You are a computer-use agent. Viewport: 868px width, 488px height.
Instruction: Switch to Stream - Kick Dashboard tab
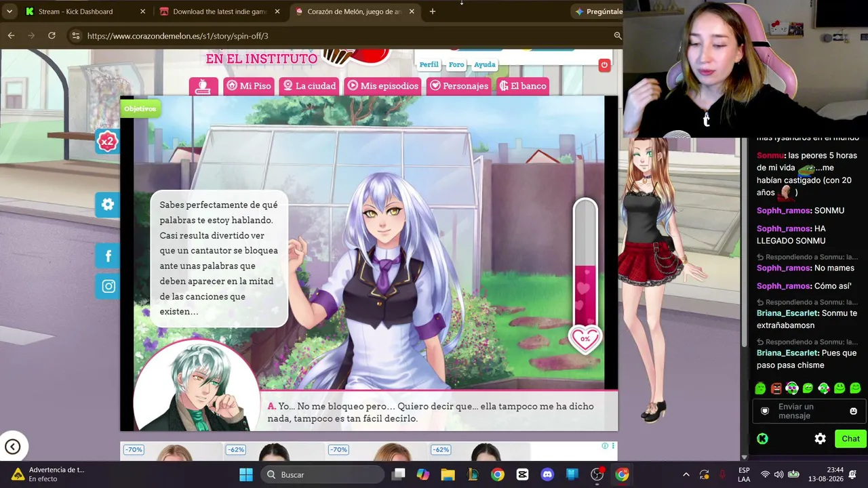click(85, 12)
